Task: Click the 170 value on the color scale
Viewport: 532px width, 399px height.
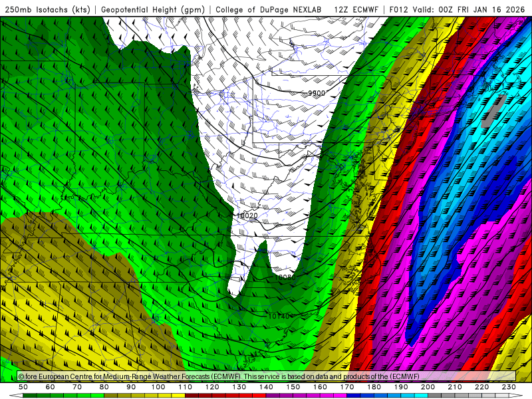Action: coord(346,387)
